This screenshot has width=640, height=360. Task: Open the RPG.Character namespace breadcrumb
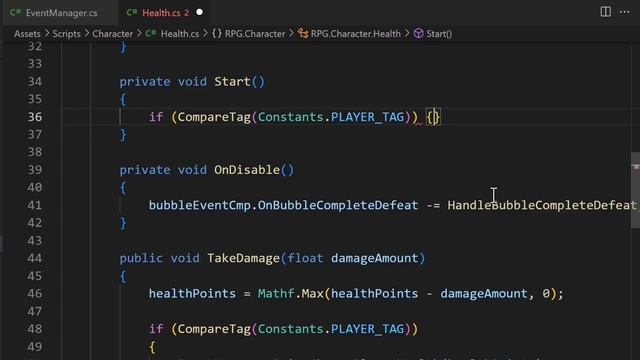coord(255,34)
